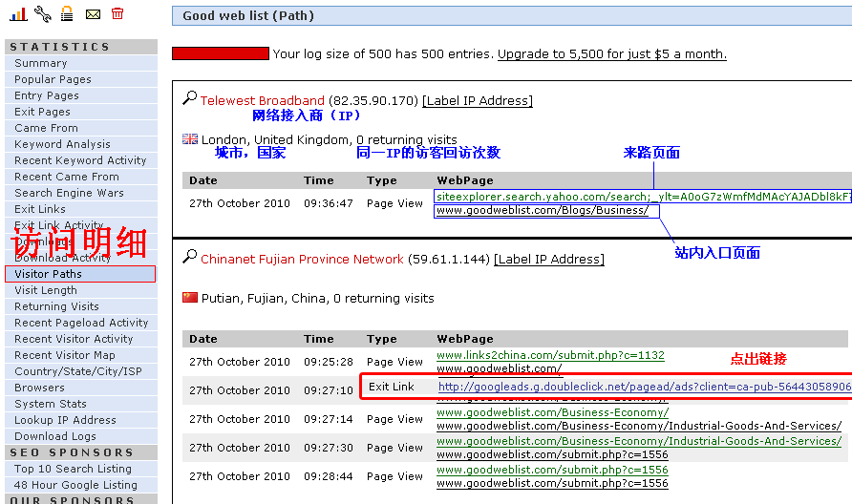Click the United Kingdom flag icon

coord(190,139)
